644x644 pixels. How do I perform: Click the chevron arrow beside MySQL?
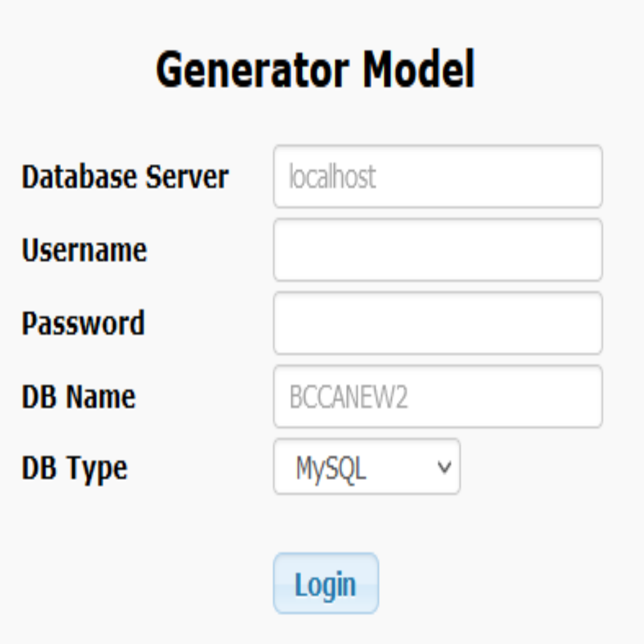click(445, 467)
